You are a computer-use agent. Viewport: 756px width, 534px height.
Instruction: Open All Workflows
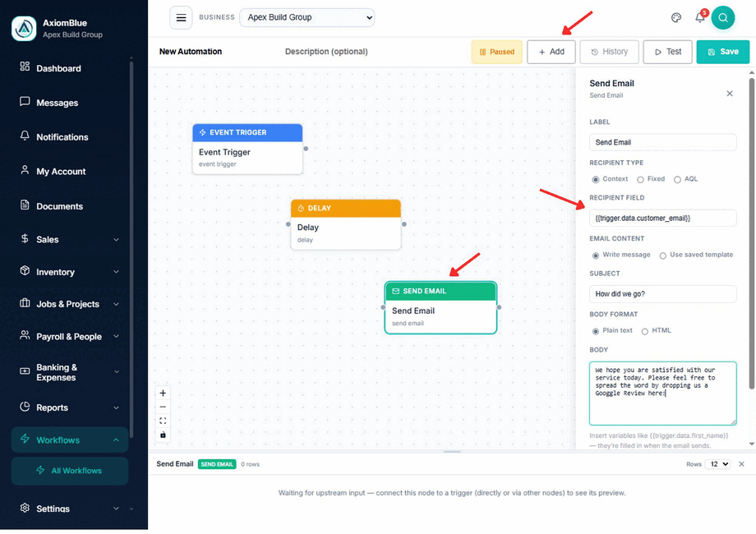point(70,471)
